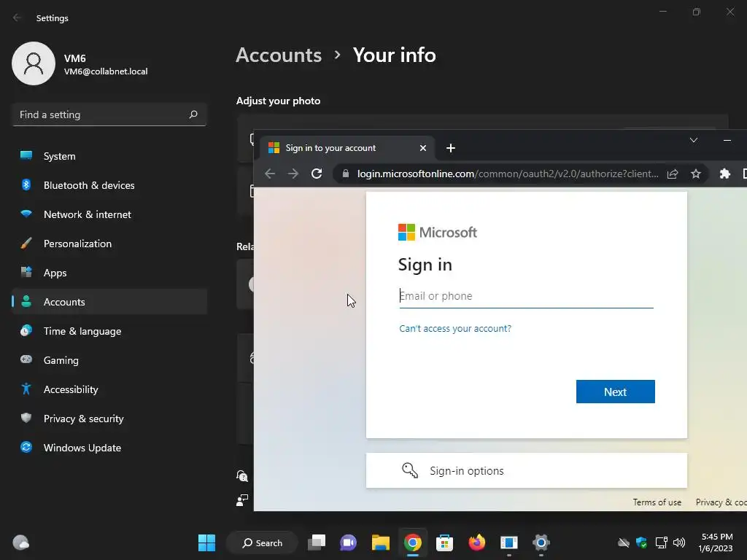
Task: Close the Sign in to your account tab
Action: click(422, 148)
